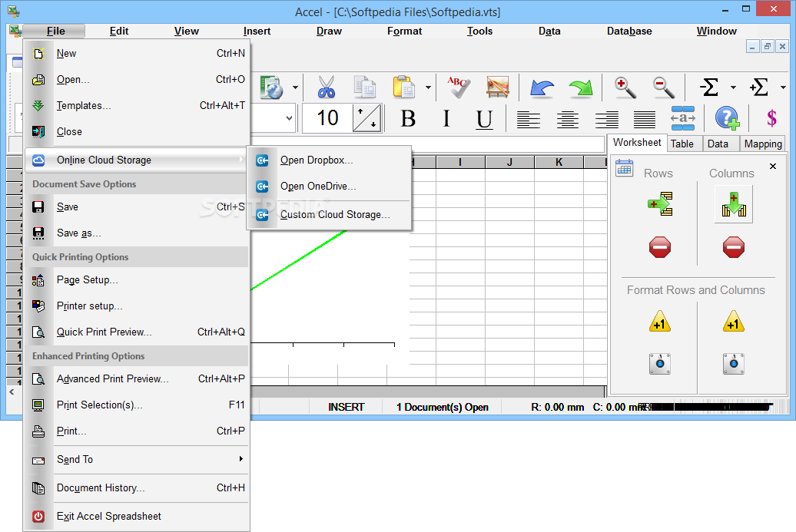Toggle Italic formatting
This screenshot has width=796, height=532.
click(x=446, y=119)
